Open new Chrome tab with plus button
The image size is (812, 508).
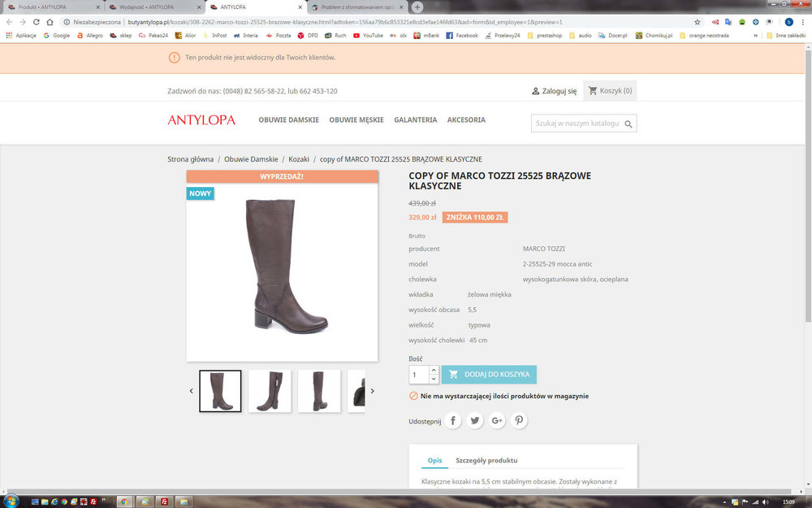click(x=417, y=7)
